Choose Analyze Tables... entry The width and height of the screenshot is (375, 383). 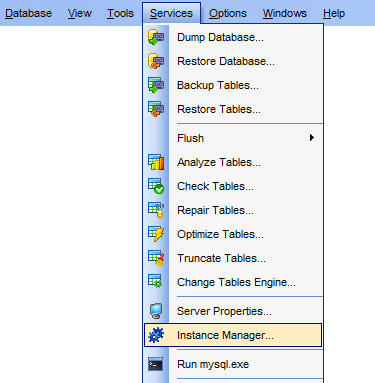(x=233, y=162)
